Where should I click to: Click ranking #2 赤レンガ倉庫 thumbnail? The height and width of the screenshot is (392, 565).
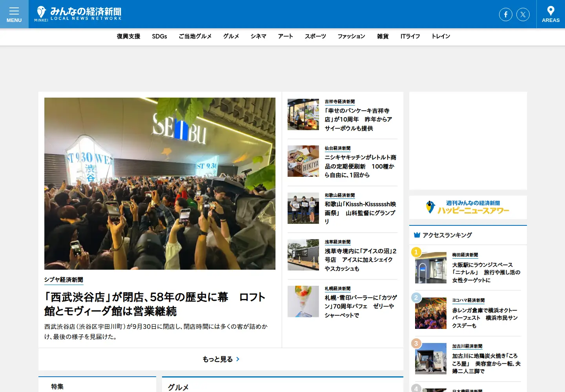(431, 313)
